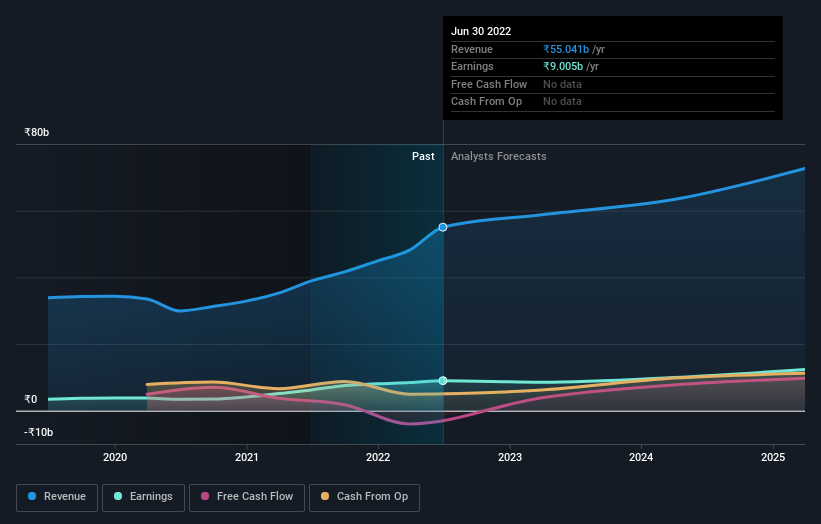Click the 2024 x-axis label
821x524 pixels.
tap(641, 458)
